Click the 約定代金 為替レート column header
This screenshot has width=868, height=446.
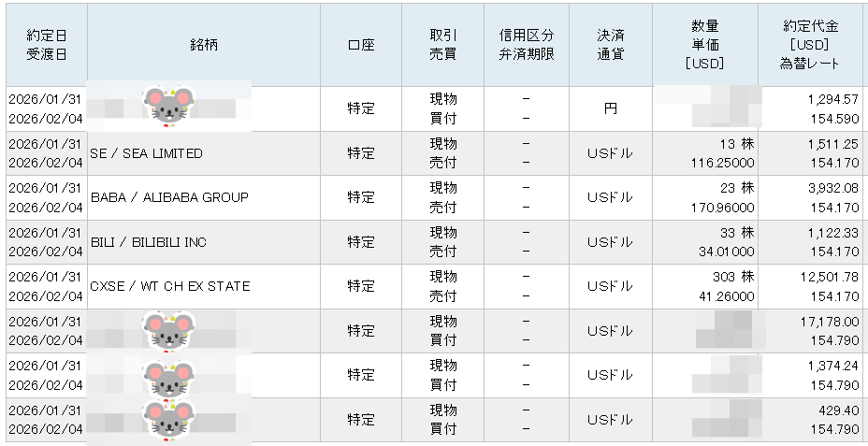point(810,45)
